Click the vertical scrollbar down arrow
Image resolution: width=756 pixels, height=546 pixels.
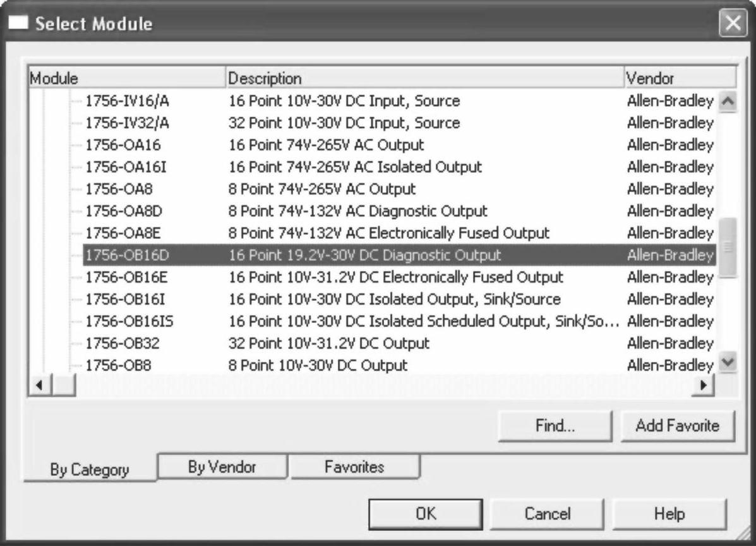[728, 361]
